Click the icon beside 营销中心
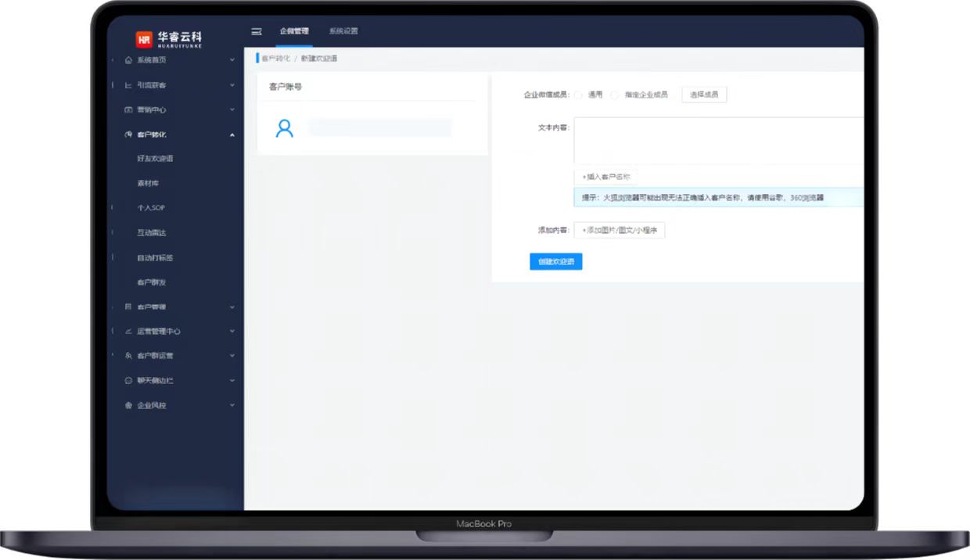 (x=128, y=110)
